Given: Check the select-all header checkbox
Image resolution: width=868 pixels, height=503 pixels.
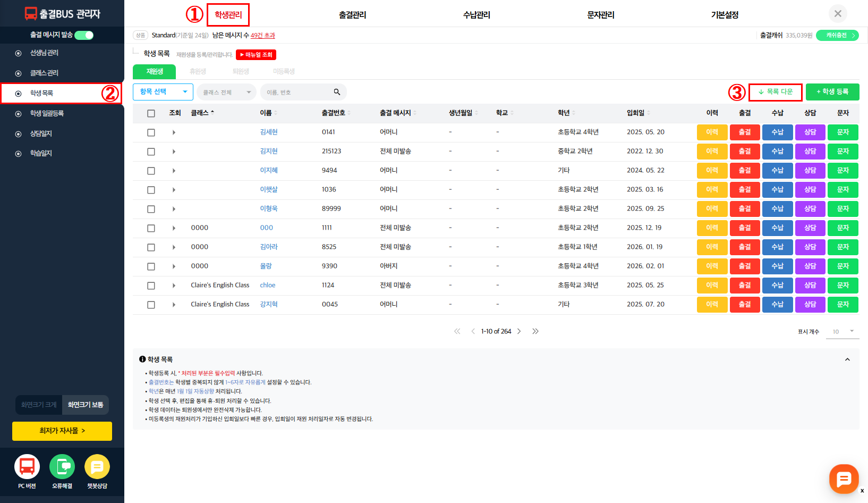Looking at the screenshot, I should (151, 113).
